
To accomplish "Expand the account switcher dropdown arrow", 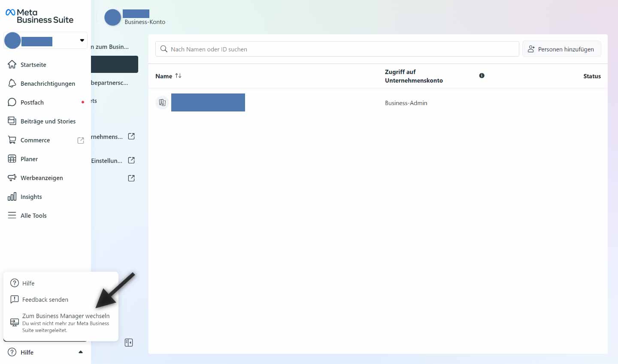I will click(82, 41).
